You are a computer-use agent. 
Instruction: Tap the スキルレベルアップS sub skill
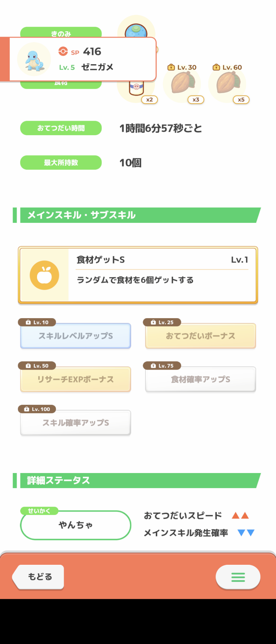(x=76, y=336)
